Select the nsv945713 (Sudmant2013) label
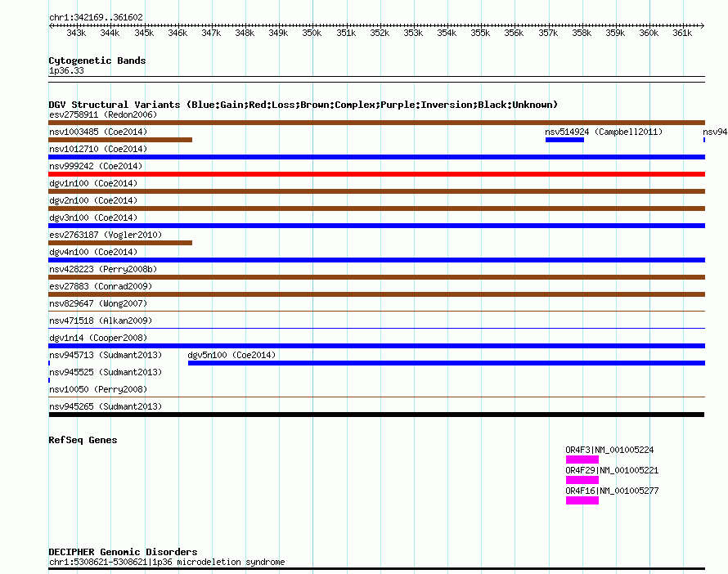Viewport: 728px width, 574px height. pyautogui.click(x=106, y=355)
